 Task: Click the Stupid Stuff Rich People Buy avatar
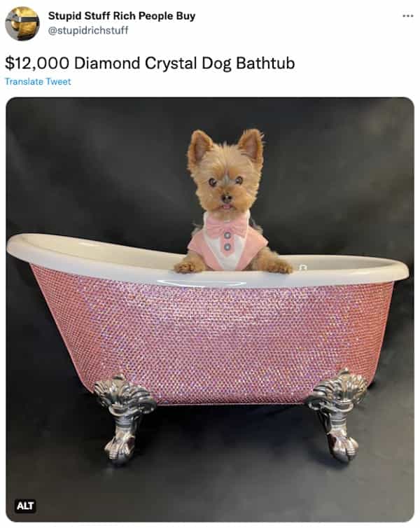pyautogui.click(x=22, y=24)
